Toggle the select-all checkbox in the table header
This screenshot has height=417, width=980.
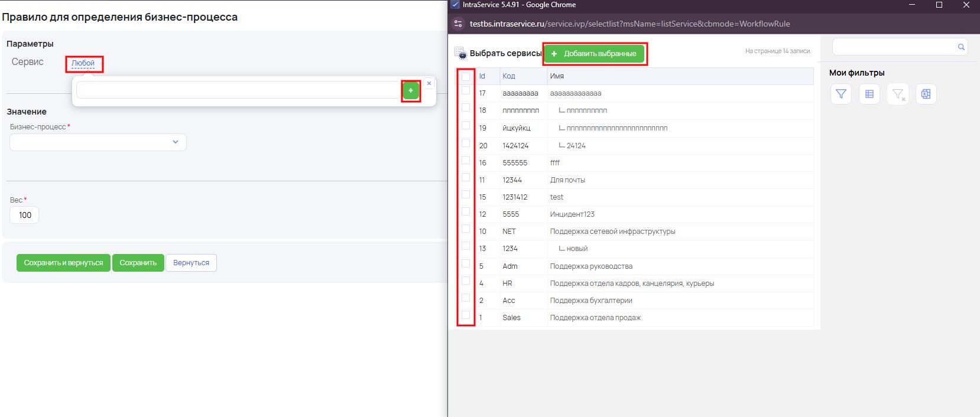point(466,76)
